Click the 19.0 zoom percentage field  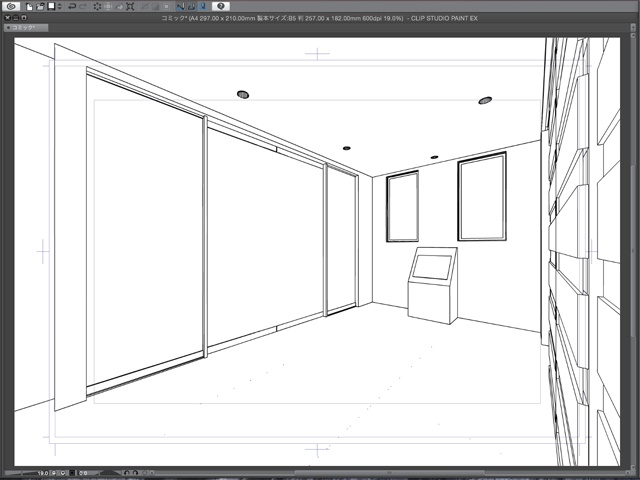pos(43,473)
